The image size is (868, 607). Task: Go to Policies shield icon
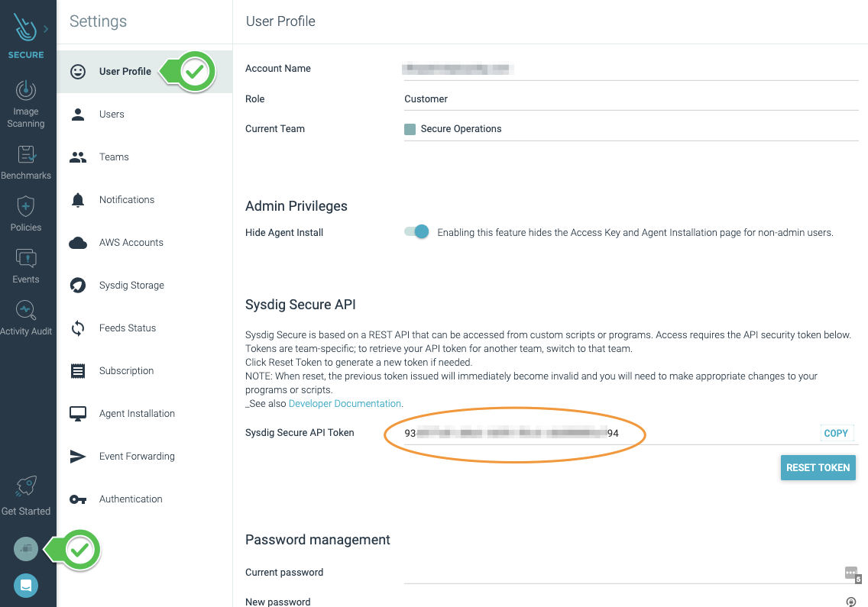point(25,206)
